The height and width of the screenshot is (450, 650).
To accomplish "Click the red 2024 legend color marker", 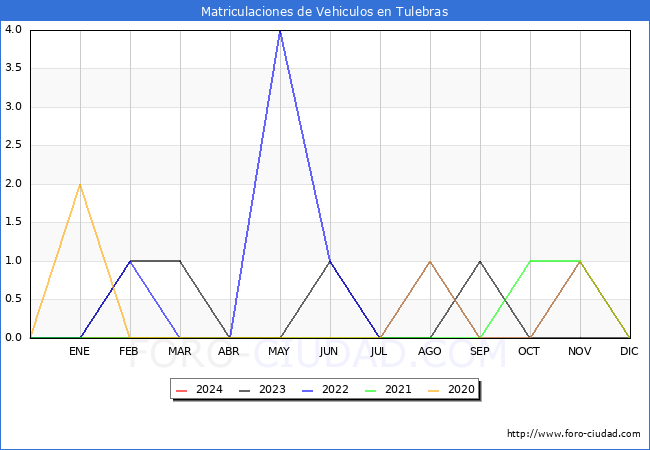I will point(182,390).
